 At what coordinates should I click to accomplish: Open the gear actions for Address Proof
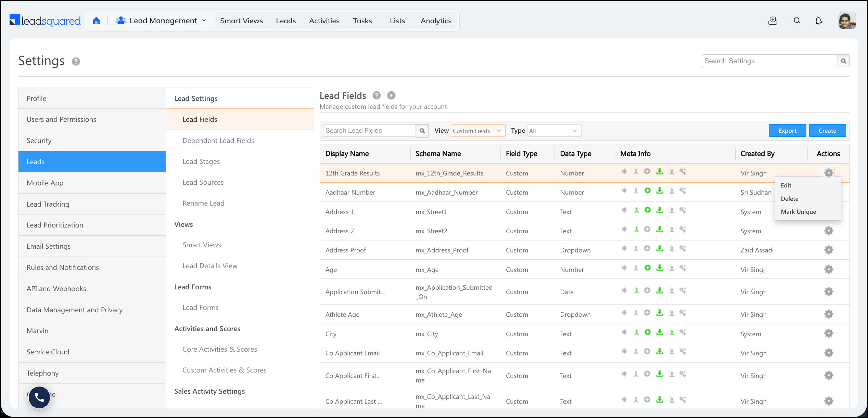point(829,250)
